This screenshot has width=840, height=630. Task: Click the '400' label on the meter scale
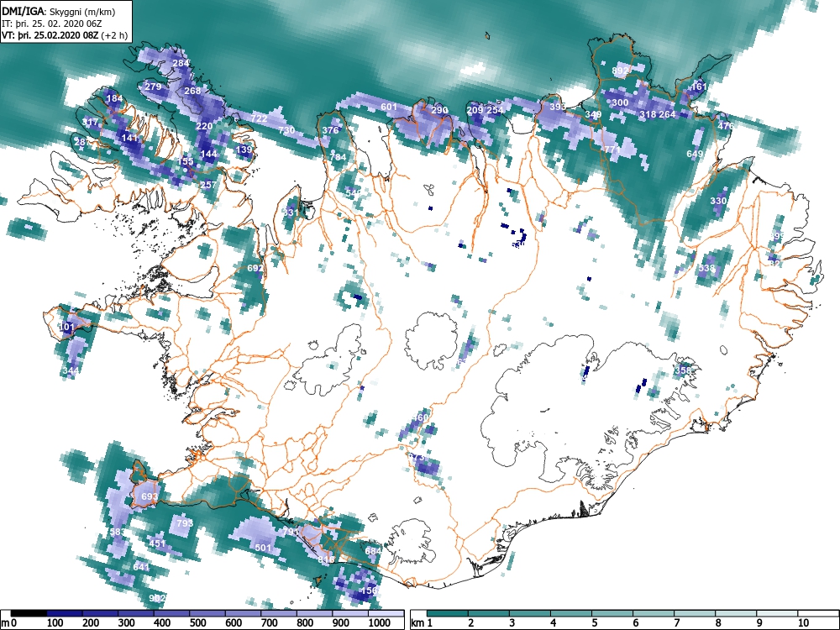tap(162, 623)
